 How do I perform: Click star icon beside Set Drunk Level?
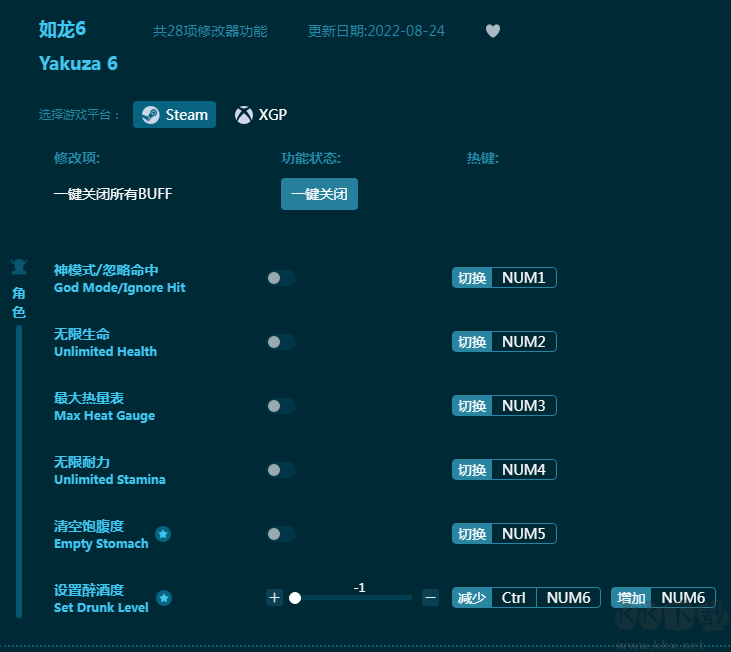click(x=164, y=598)
